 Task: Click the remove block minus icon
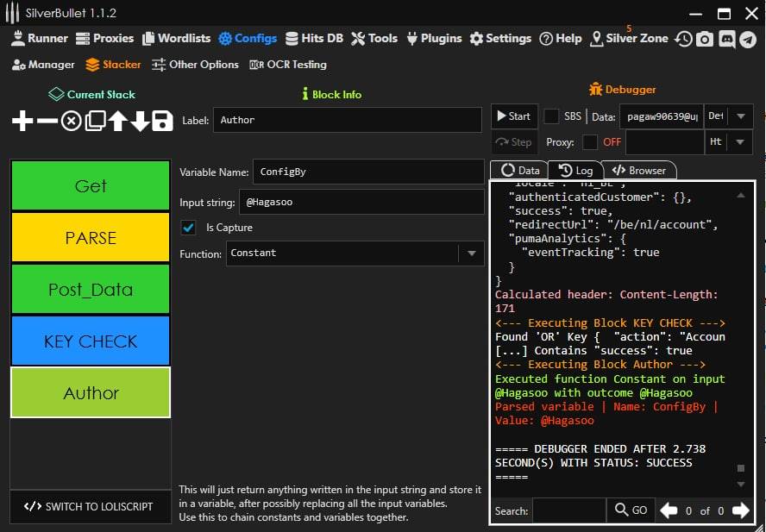[47, 121]
